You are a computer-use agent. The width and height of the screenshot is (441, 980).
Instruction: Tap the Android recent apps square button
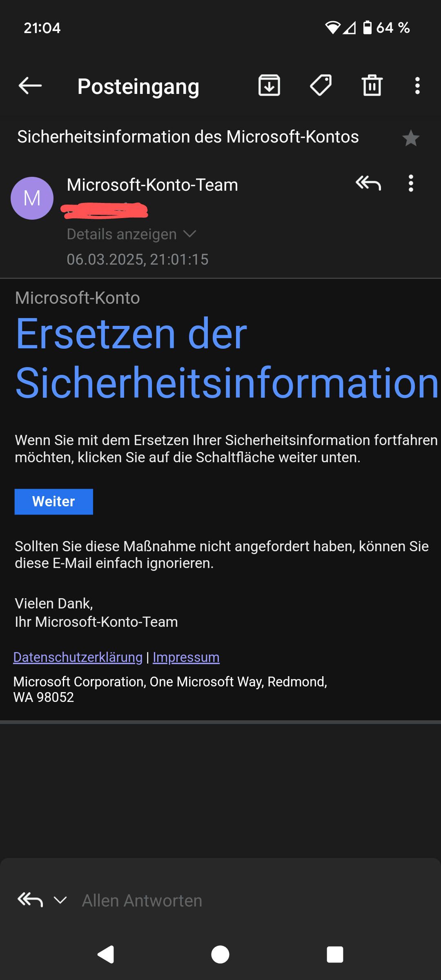335,954
